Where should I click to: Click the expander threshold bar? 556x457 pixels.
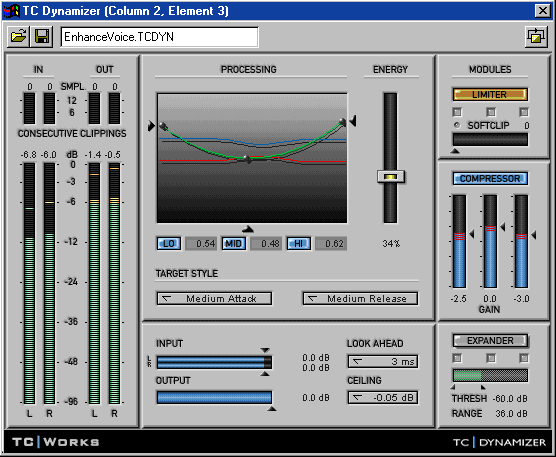(490, 375)
